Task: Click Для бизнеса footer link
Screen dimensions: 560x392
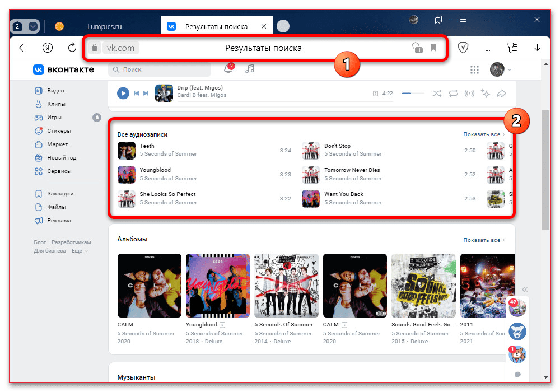Action: (x=50, y=251)
